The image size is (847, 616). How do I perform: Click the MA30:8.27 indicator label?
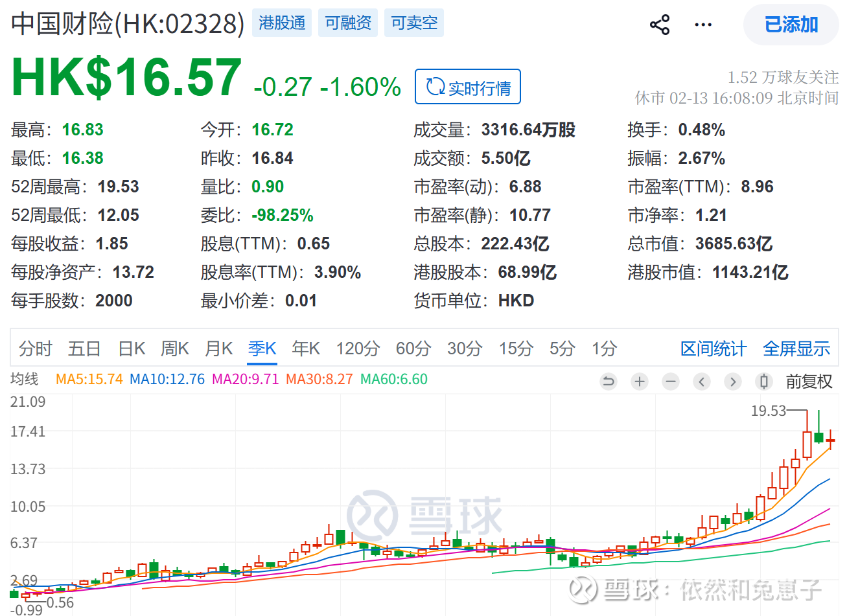pyautogui.click(x=319, y=379)
